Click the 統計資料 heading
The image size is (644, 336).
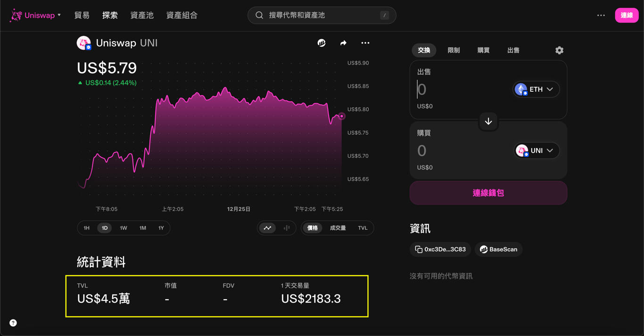pos(101,262)
